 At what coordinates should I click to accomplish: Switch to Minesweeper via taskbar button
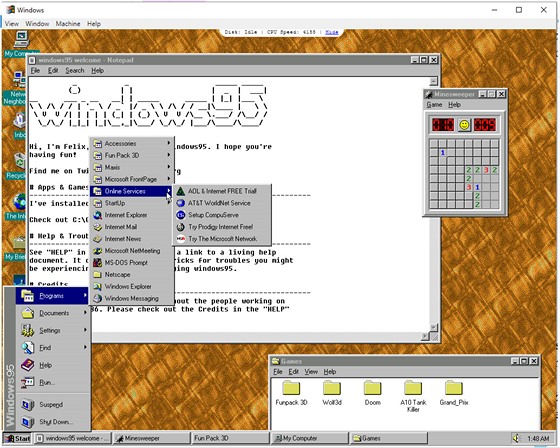pyautogui.click(x=152, y=438)
